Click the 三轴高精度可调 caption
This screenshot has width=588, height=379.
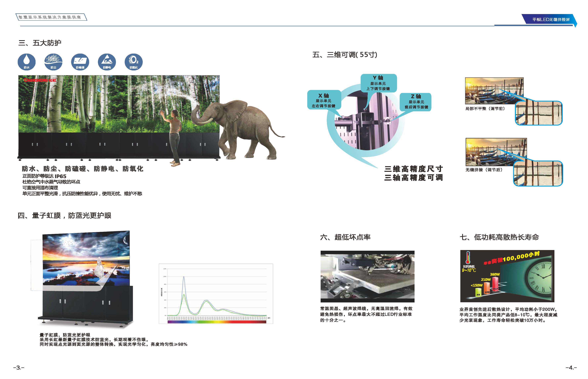[414, 178]
